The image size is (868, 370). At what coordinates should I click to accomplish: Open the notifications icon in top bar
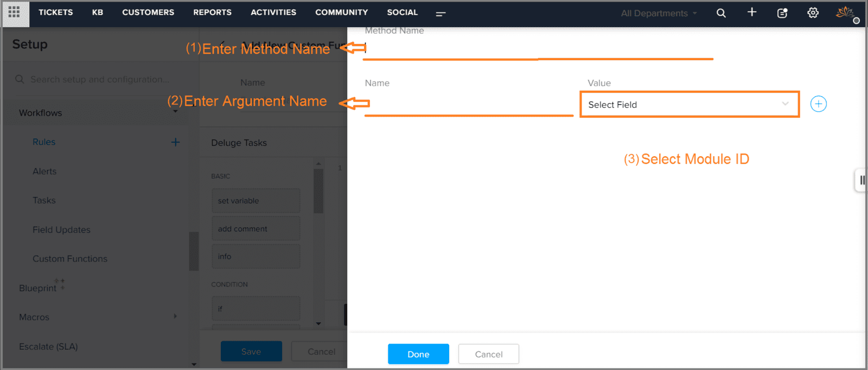click(782, 13)
